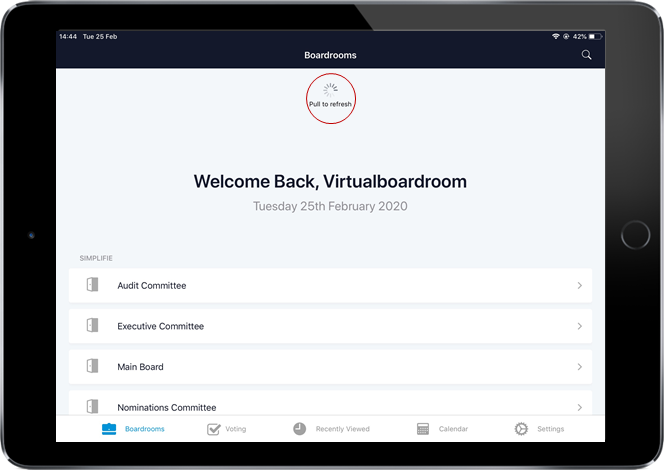Expand Main Board chevron arrow

coord(579,367)
